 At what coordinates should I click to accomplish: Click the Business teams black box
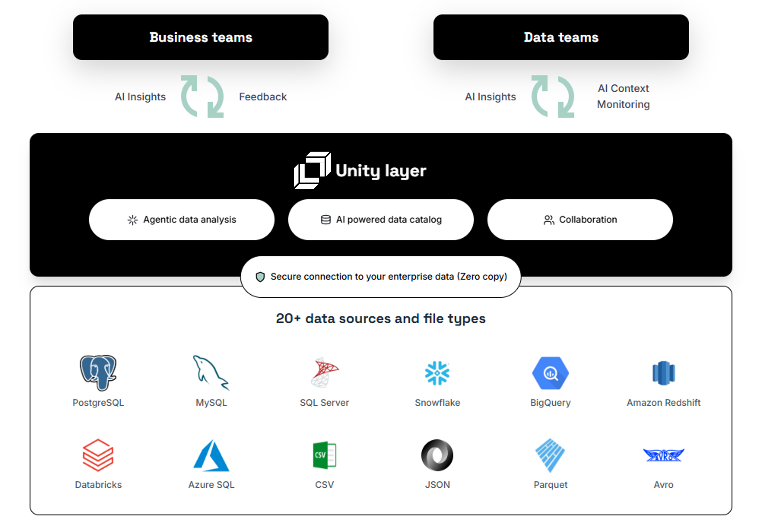click(200, 37)
